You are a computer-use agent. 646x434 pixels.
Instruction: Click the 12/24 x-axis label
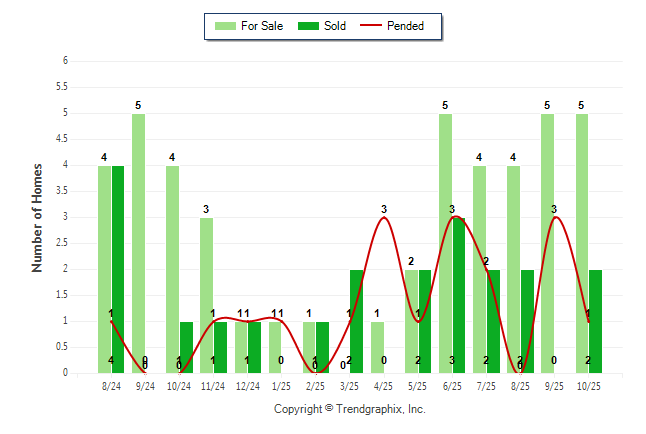[247, 385]
